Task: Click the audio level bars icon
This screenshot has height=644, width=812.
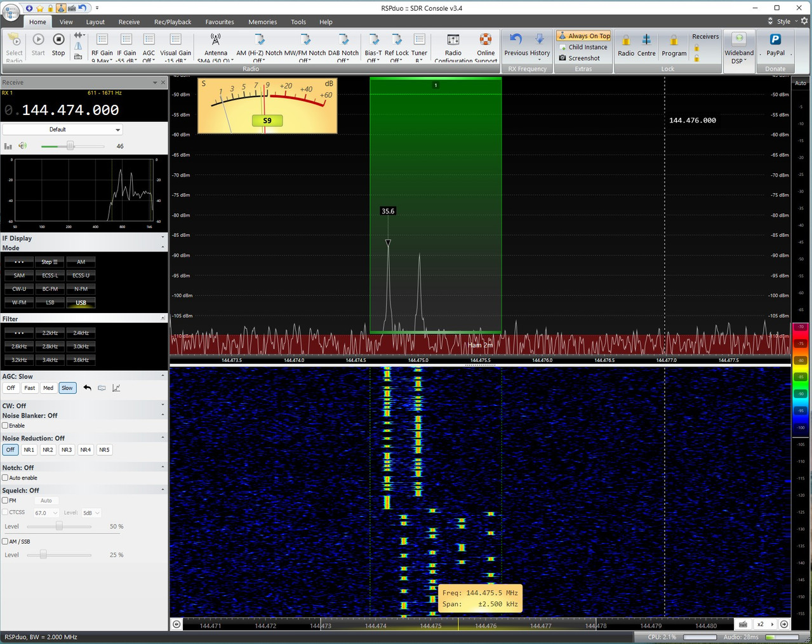Action: pyautogui.click(x=8, y=146)
